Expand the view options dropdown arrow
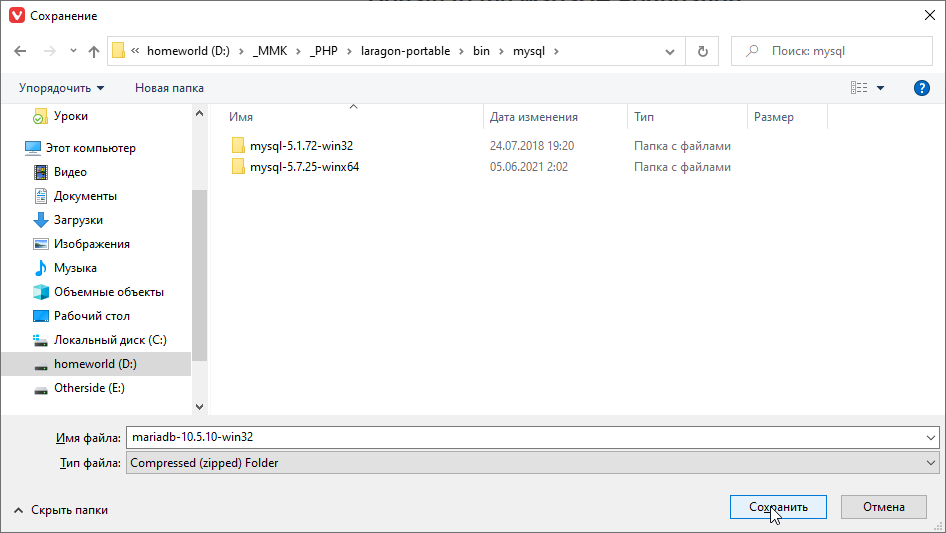 pos(881,88)
